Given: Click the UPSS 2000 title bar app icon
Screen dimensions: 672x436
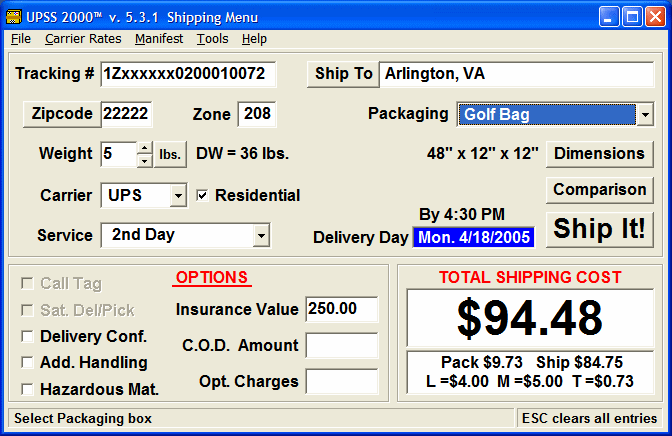Looking at the screenshot, I should point(14,17).
